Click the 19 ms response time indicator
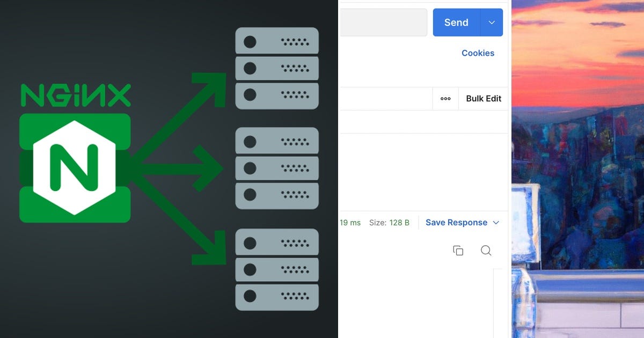The height and width of the screenshot is (338, 644). click(350, 222)
